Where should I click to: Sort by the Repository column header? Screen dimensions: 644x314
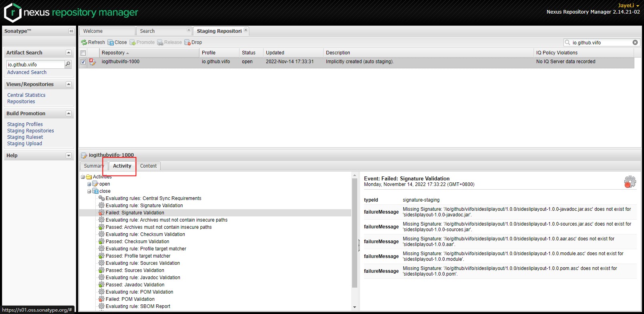point(149,53)
